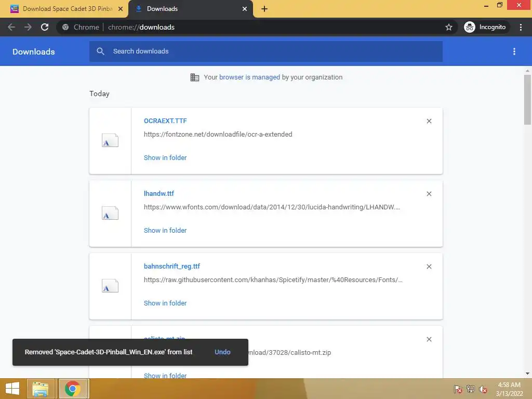The height and width of the screenshot is (399, 532).
Task: Click the chrome://downloads address bar
Action: click(x=258, y=27)
